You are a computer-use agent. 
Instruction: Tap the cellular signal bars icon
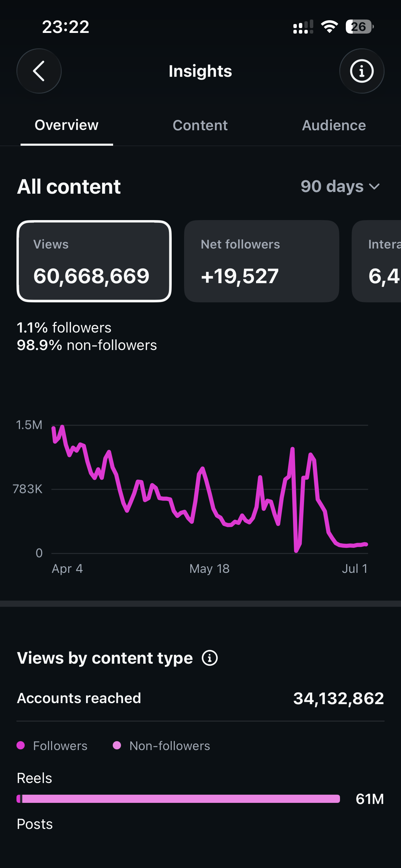click(303, 27)
